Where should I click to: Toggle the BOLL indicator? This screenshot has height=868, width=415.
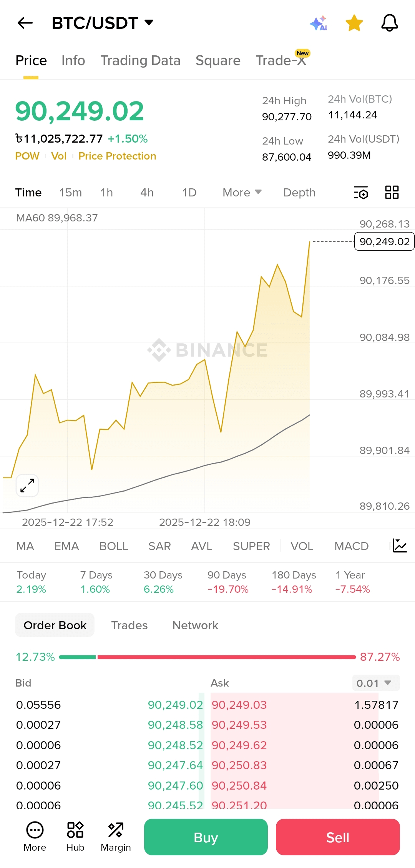tap(113, 546)
